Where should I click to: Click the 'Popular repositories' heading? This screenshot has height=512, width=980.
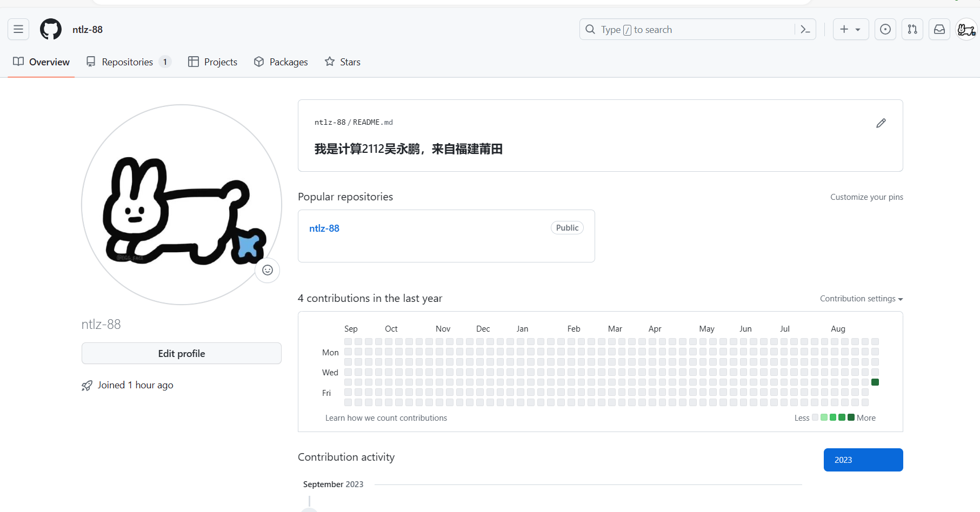point(345,197)
